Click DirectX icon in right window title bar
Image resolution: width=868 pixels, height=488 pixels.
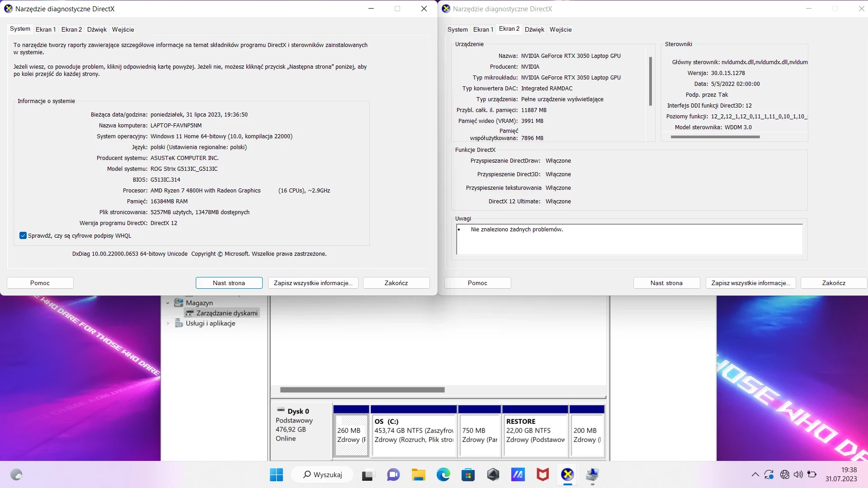[446, 9]
